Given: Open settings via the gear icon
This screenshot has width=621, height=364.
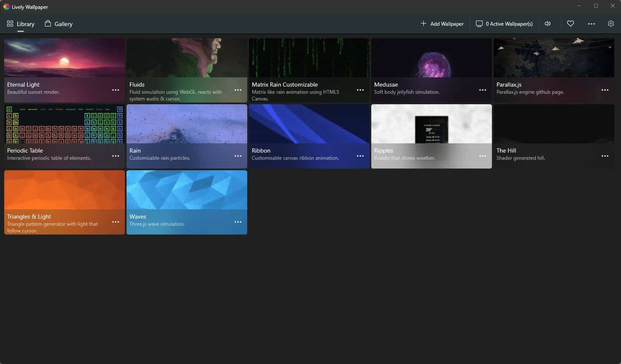Looking at the screenshot, I should pos(610,24).
